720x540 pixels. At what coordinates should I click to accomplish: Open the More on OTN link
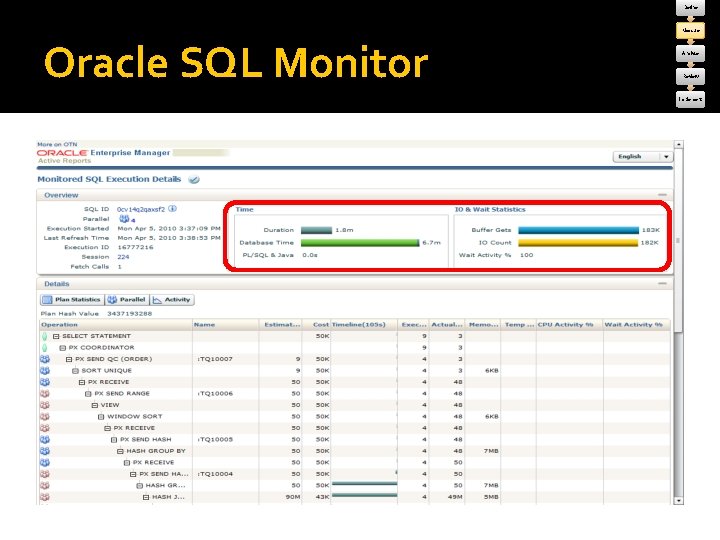[57, 144]
